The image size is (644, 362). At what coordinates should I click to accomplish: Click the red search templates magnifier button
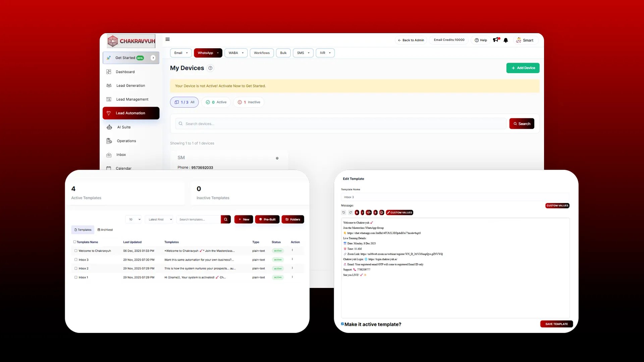tap(226, 220)
